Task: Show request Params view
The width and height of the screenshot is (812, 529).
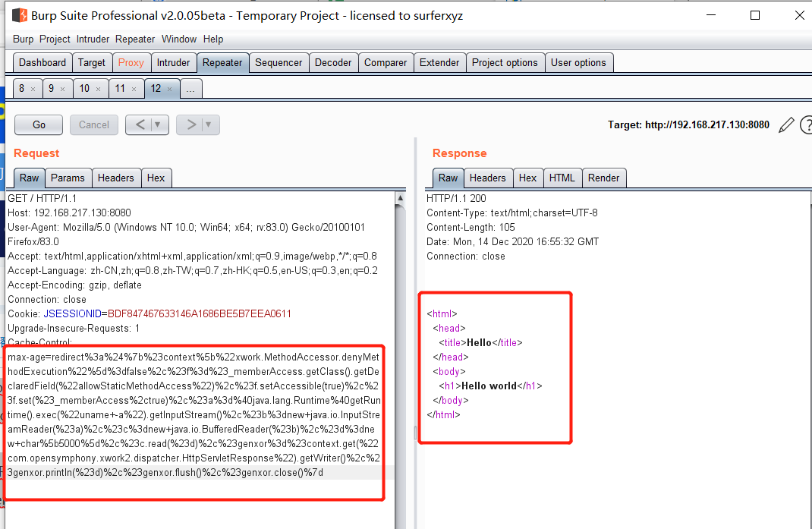Action: [x=68, y=178]
